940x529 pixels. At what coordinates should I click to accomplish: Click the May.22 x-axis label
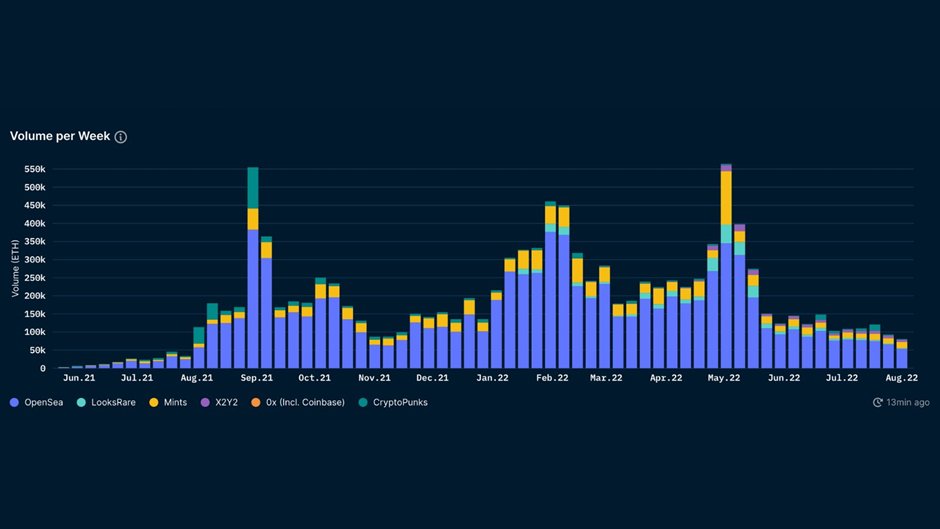(x=724, y=378)
